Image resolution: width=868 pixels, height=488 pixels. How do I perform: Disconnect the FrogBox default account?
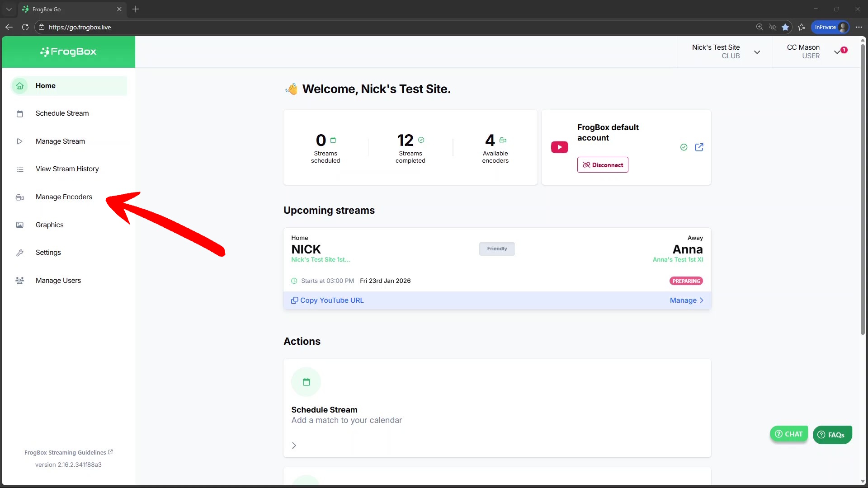click(602, 165)
